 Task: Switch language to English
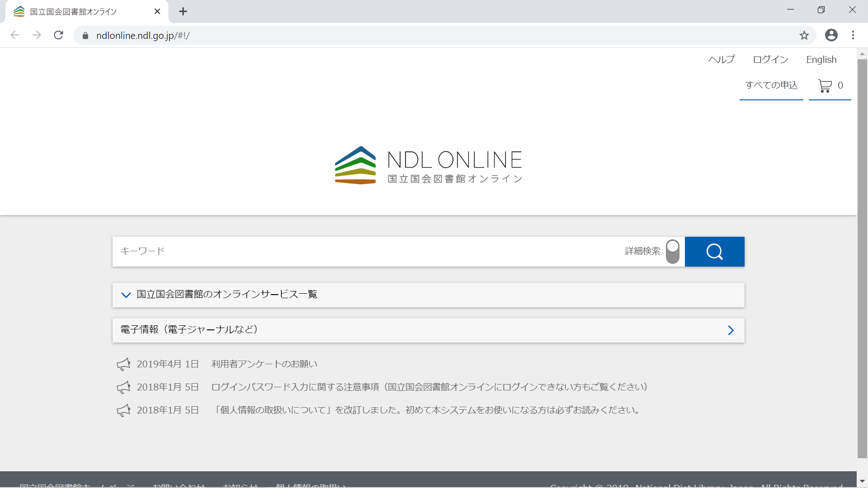[821, 60]
